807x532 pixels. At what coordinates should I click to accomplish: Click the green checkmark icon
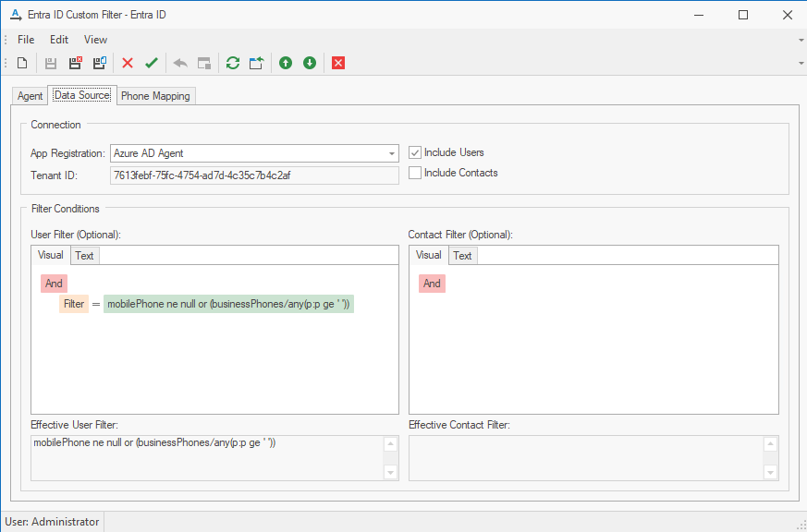pyautogui.click(x=152, y=63)
